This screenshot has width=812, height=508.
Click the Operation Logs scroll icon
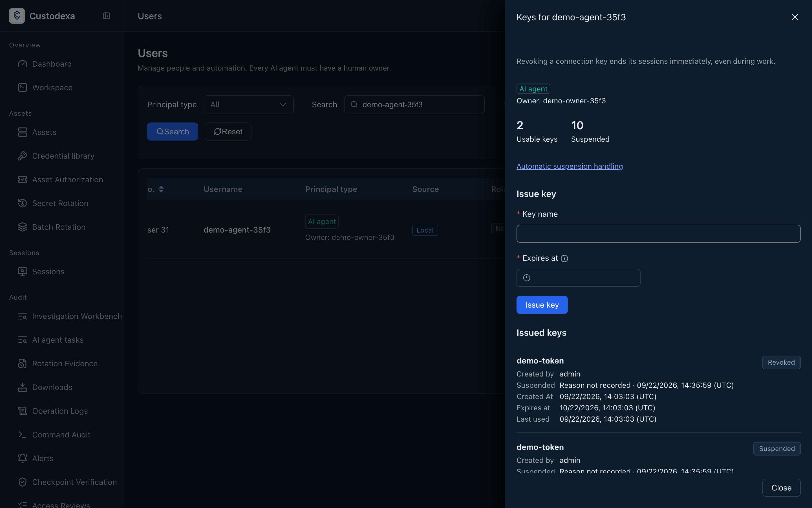pos(23,411)
